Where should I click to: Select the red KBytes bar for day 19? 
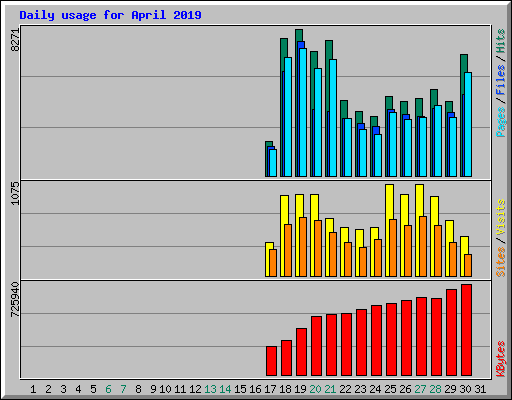click(x=301, y=352)
